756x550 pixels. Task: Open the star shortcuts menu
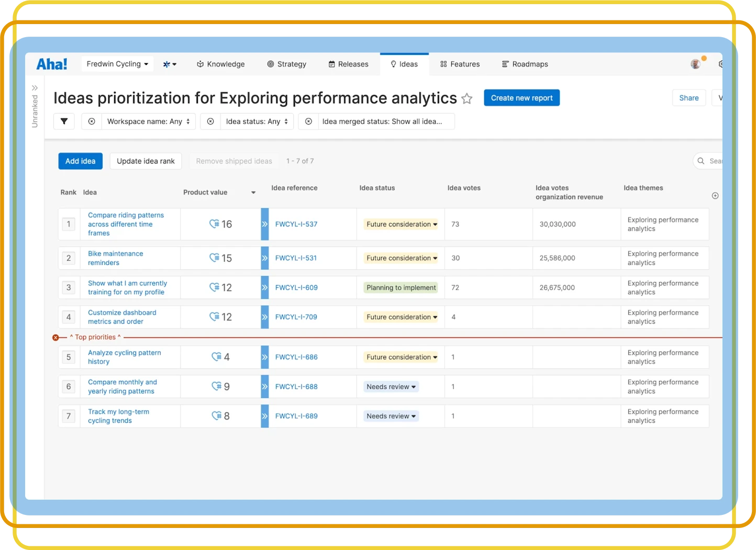pos(170,64)
